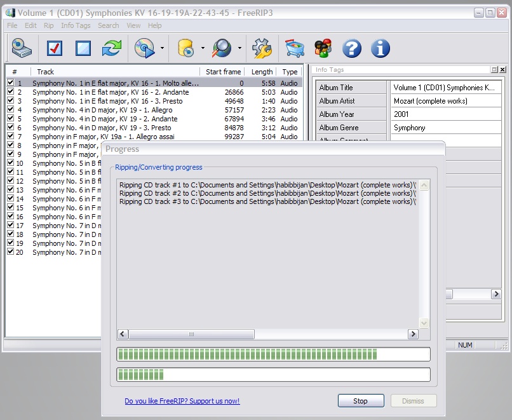Open the Support us now link
512x420 pixels.
[x=182, y=401]
